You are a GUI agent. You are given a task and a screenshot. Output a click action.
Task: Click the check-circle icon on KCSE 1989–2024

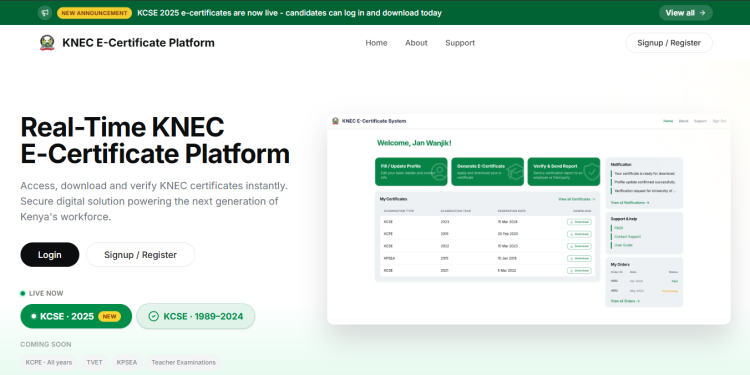tap(154, 316)
